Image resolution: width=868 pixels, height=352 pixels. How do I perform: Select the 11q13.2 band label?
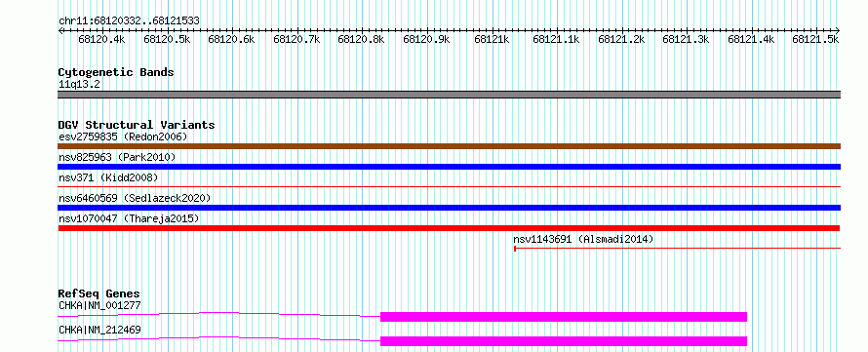pyautogui.click(x=79, y=85)
